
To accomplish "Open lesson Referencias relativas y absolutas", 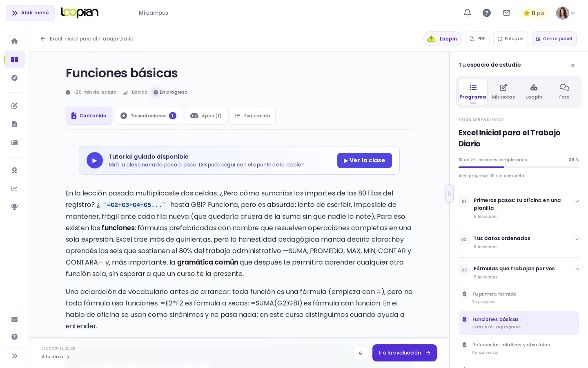I will pyautogui.click(x=519, y=348).
